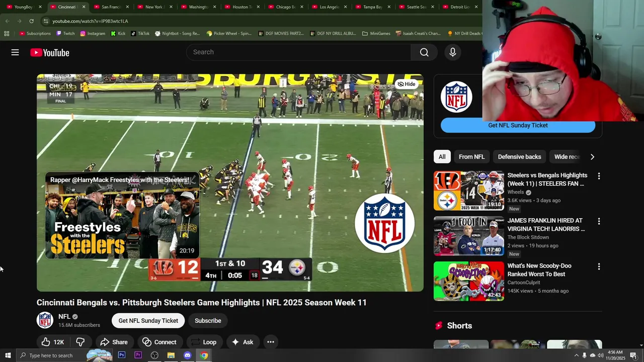Open options for James Franklin video

coord(599,221)
